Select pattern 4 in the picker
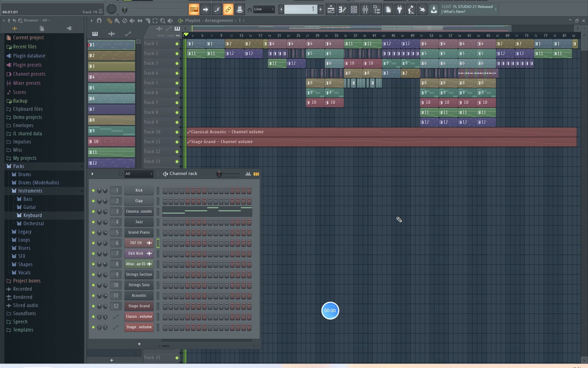This screenshot has width=588, height=368. pos(111,77)
